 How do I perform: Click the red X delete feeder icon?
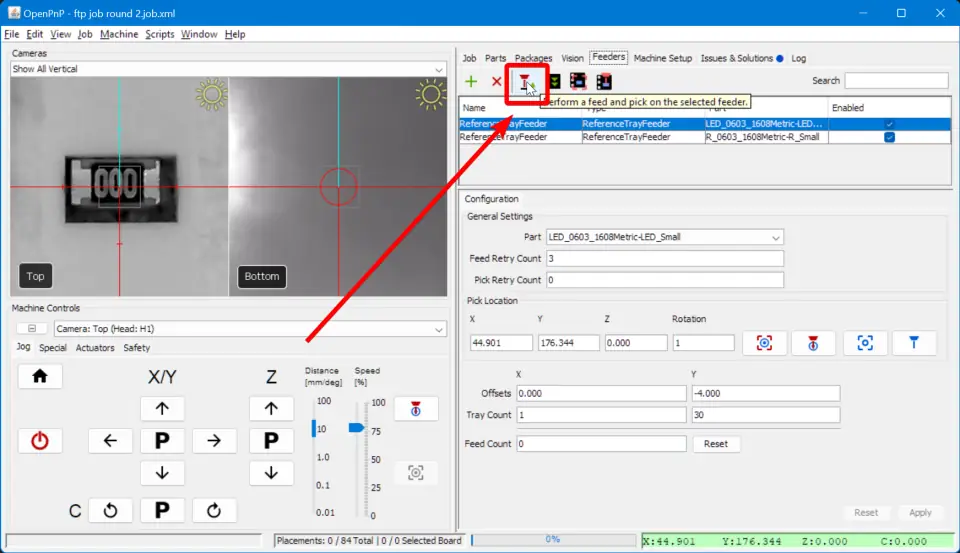497,81
